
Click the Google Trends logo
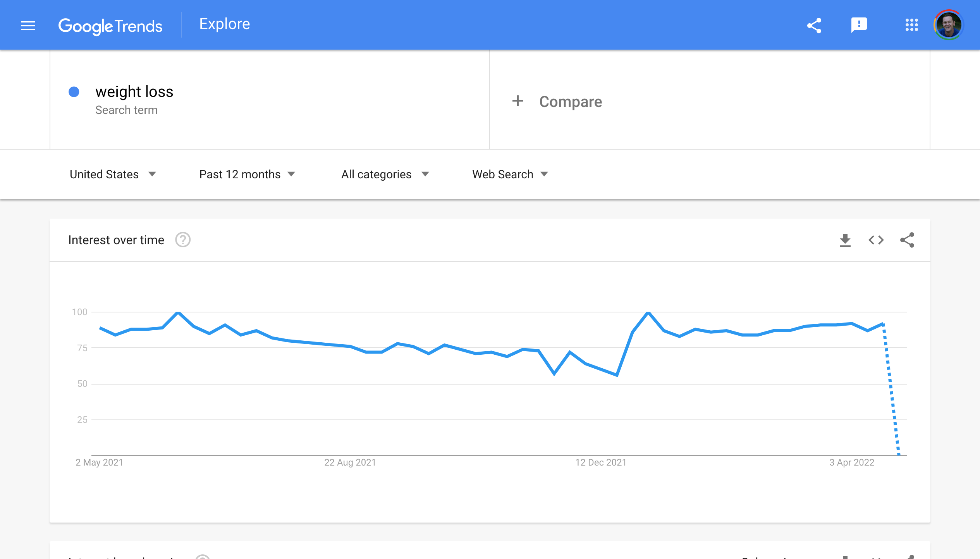coord(110,26)
